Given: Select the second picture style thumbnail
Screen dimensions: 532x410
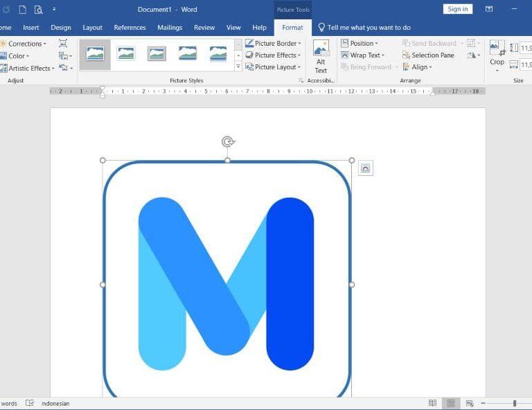Looking at the screenshot, I should 125,53.
